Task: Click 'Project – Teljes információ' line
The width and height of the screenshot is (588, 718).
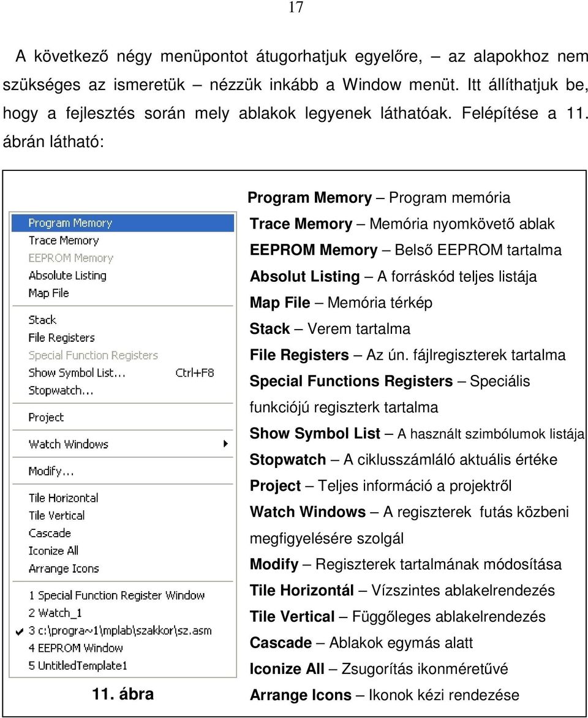Action: point(380,486)
